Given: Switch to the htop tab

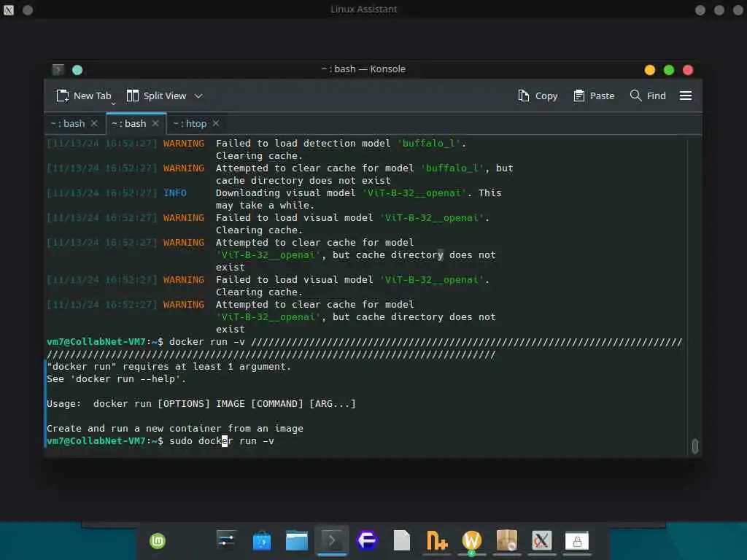Looking at the screenshot, I should (x=190, y=123).
